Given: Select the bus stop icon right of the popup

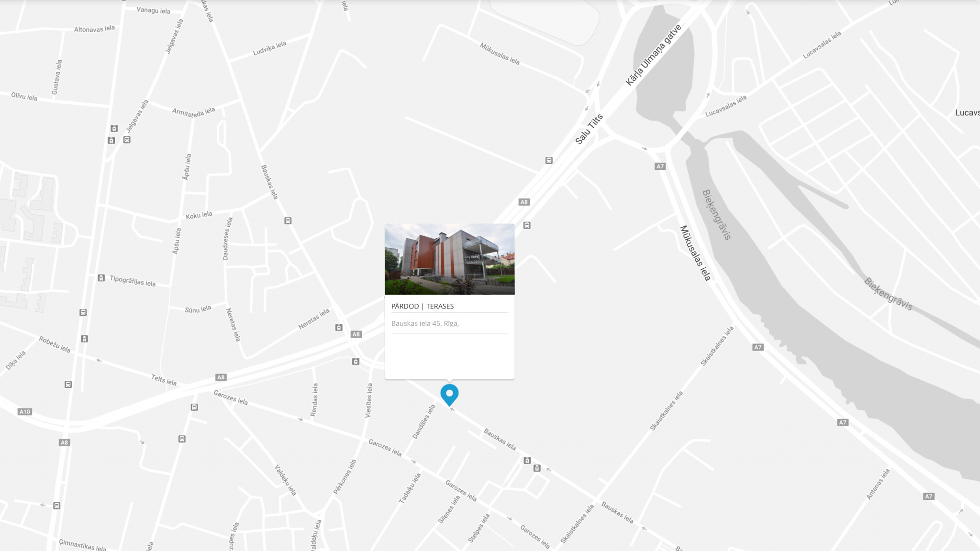Looking at the screenshot, I should tap(527, 225).
